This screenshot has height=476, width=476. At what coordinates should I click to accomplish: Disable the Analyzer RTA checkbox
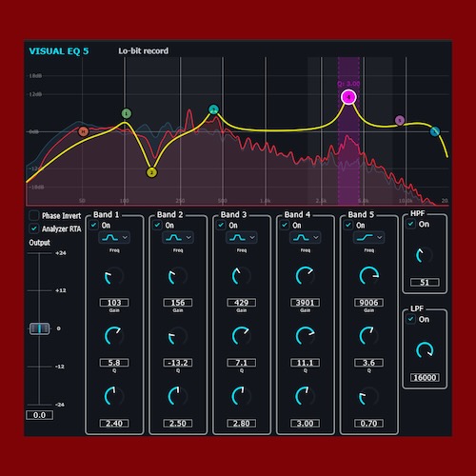pyautogui.click(x=34, y=228)
